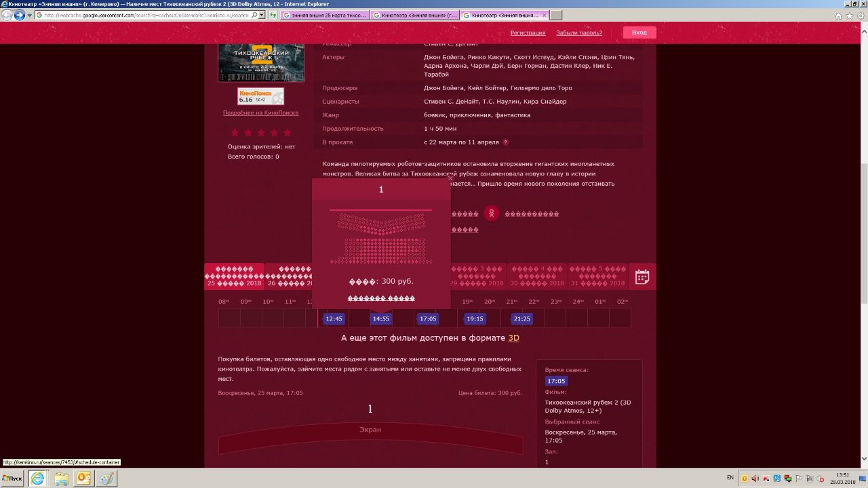868x488 pixels.
Task: Click the underlined share link right of Odnoklassniki icon
Action: point(532,213)
